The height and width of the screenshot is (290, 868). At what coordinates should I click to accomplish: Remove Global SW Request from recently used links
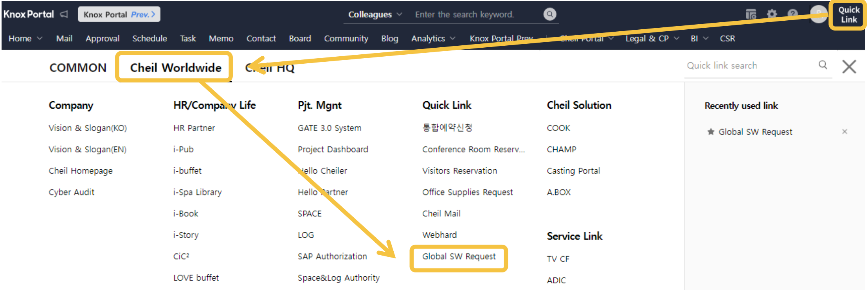tap(845, 132)
